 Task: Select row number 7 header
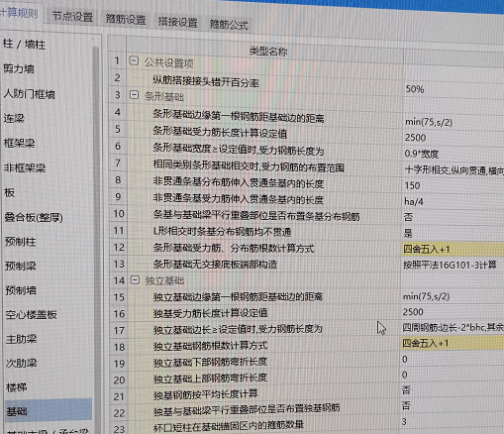pos(118,163)
